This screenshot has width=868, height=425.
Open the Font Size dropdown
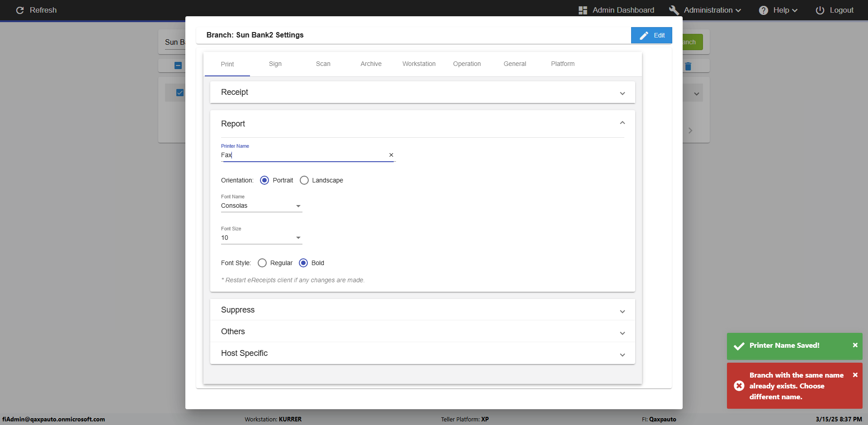(261, 238)
